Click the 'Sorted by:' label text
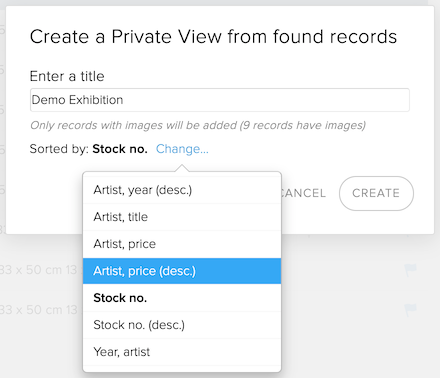 click(x=59, y=149)
